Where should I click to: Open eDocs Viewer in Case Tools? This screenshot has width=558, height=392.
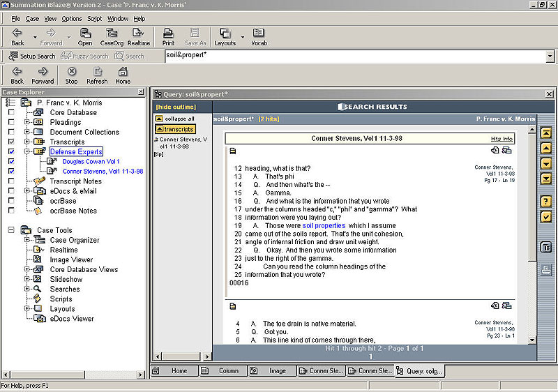pos(72,318)
